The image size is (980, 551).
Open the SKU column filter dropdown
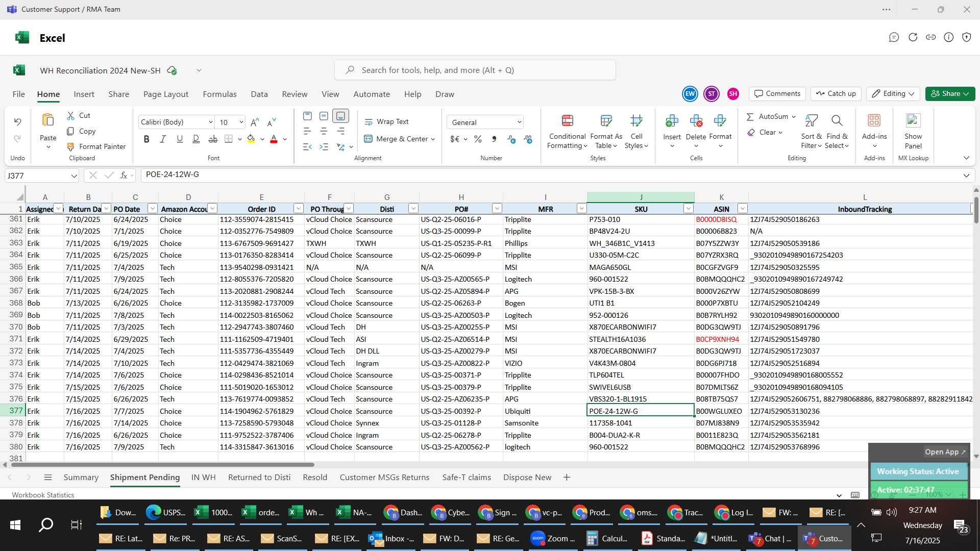coord(688,209)
